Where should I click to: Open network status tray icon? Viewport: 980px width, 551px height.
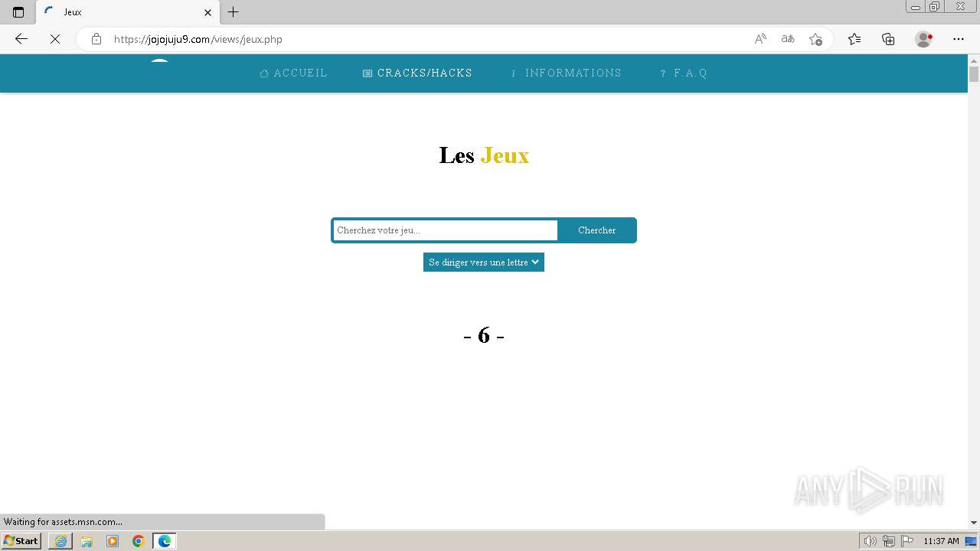[889, 541]
